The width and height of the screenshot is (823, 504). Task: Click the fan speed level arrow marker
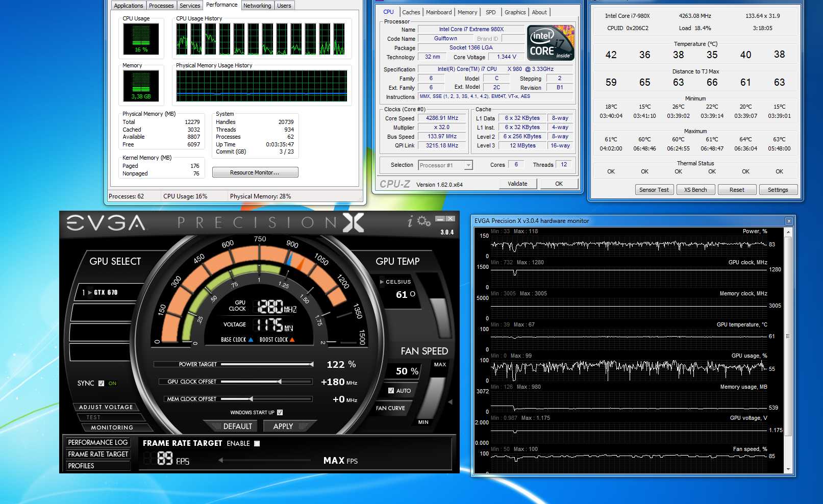[450, 402]
